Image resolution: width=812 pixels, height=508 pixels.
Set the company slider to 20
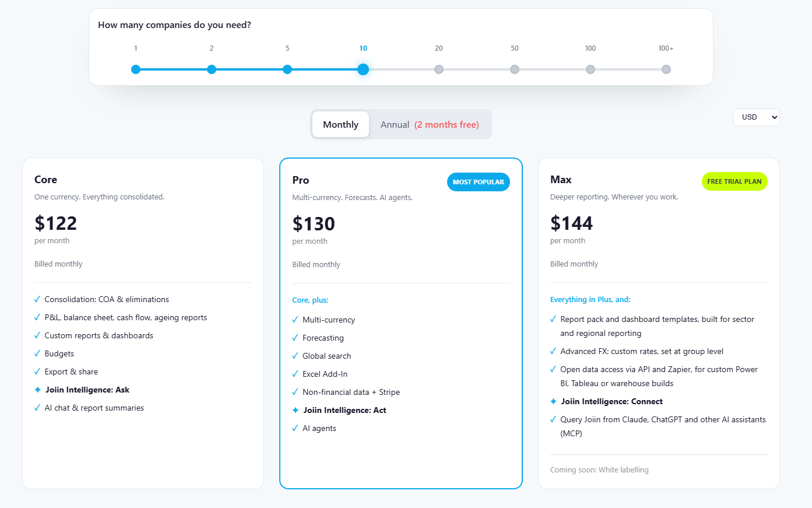[439, 69]
